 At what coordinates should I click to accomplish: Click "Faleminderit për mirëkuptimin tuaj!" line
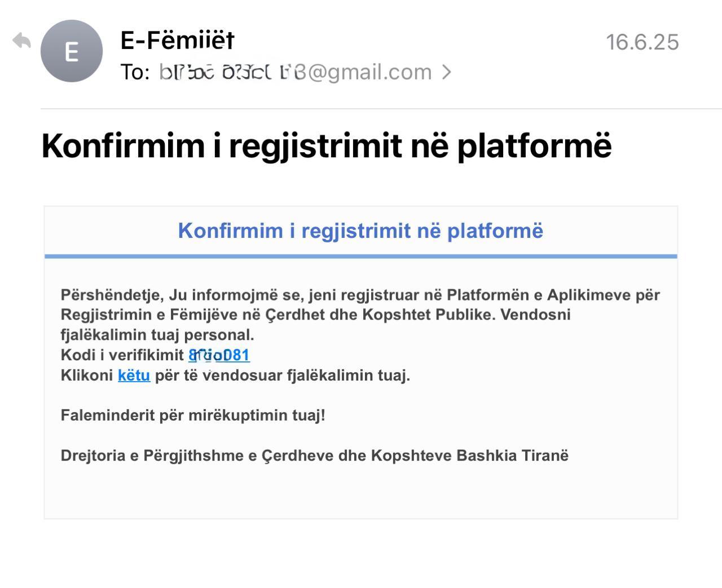pos(193,415)
